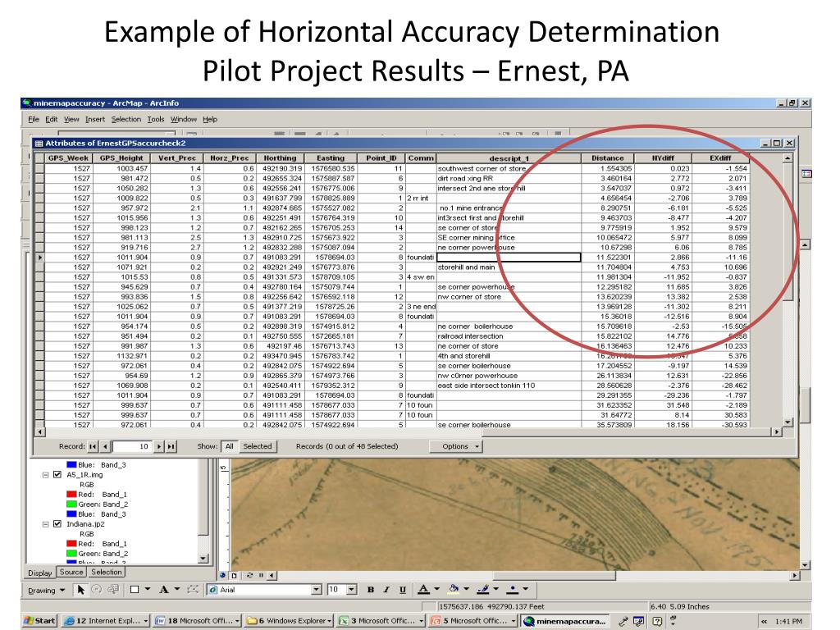Show only Selected records
The image size is (840, 630).
tap(257, 446)
